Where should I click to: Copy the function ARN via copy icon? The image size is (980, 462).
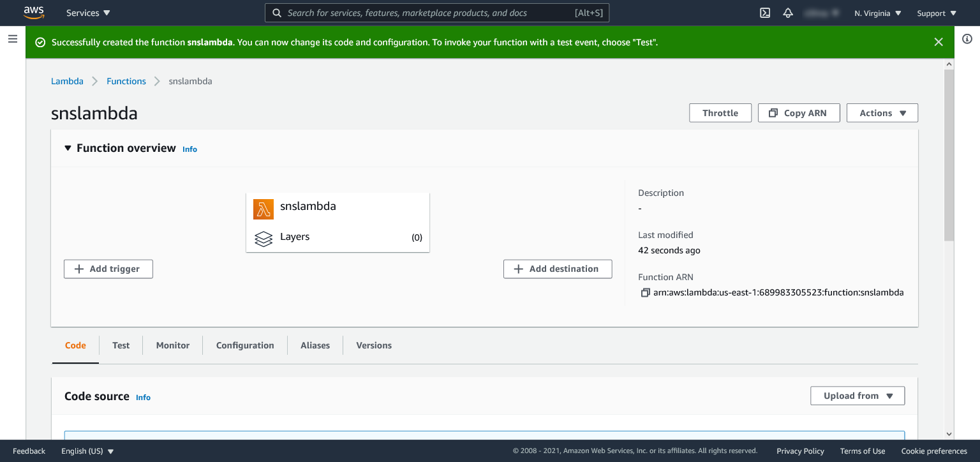(644, 293)
